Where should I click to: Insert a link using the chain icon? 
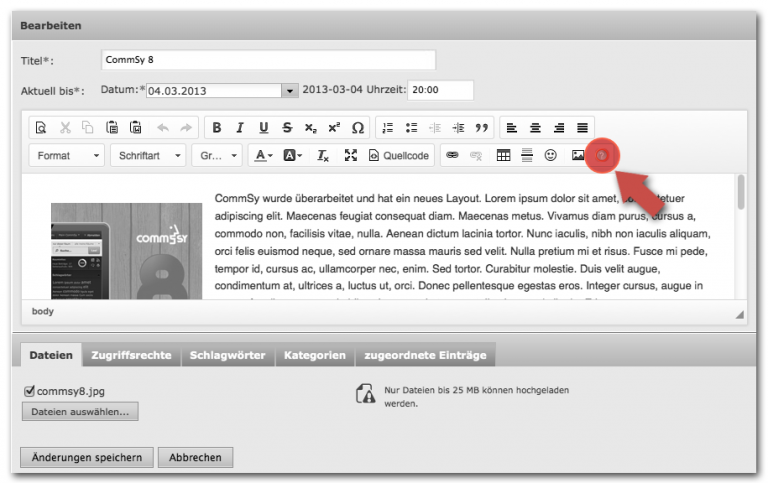click(452, 156)
